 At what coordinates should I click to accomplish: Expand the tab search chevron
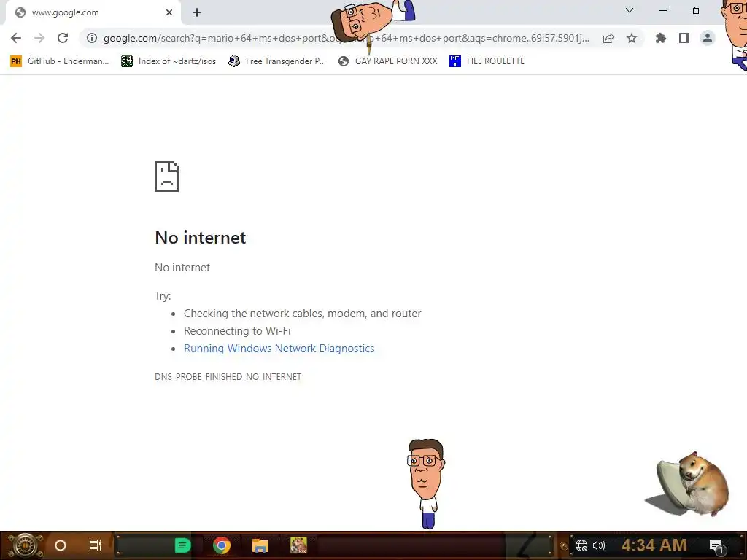click(x=630, y=10)
